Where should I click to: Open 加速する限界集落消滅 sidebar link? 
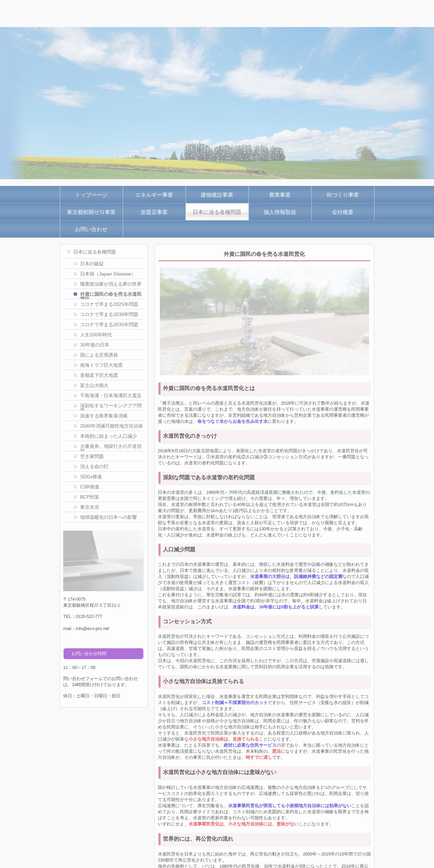pyautogui.click(x=104, y=416)
